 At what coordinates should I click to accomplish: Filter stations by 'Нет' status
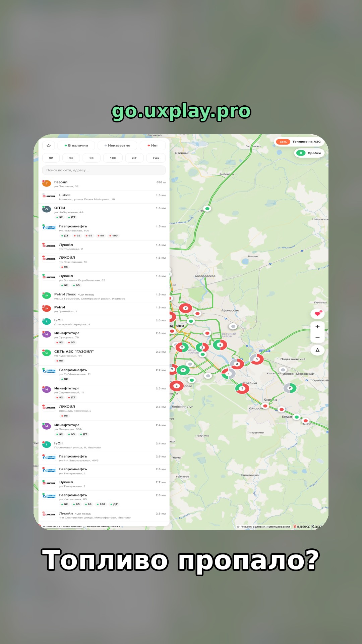click(x=153, y=146)
